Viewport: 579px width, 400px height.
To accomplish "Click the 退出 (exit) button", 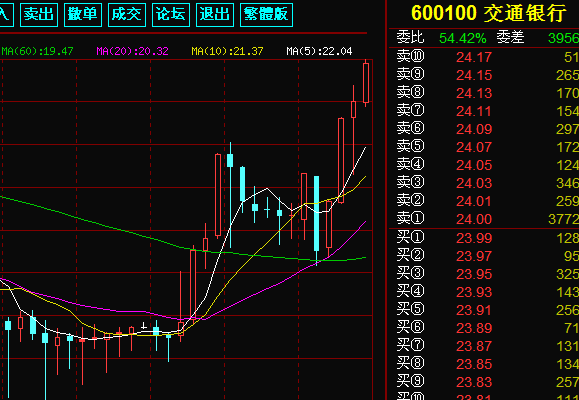I will click(x=215, y=15).
